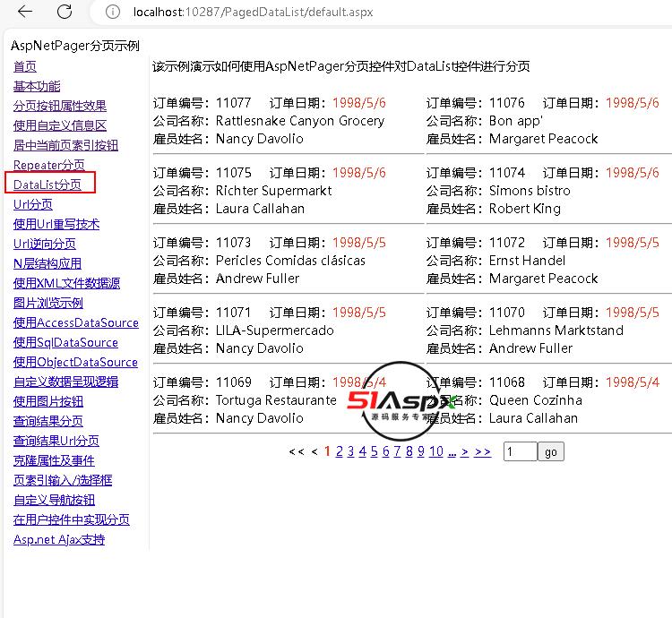
Task: Open 自定义导航按钮 link
Action: 54,500
